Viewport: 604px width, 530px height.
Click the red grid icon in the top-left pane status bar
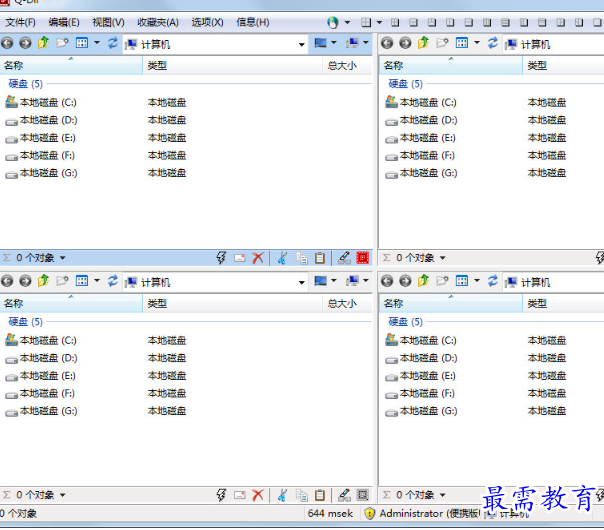363,258
